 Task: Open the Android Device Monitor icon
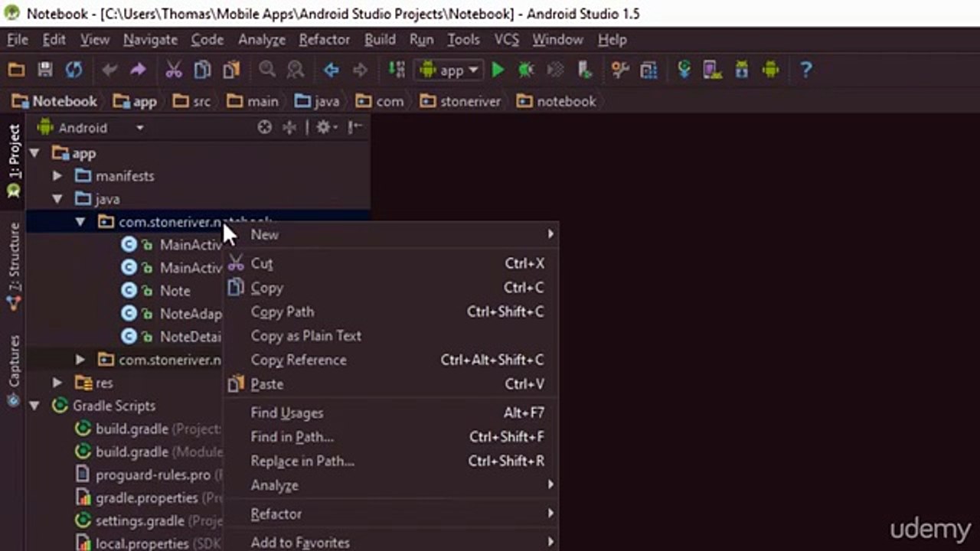pos(770,70)
